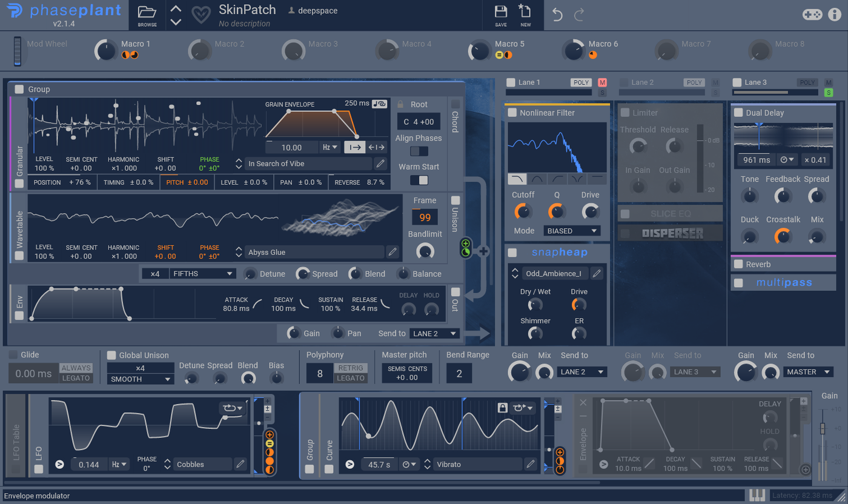Create a new patch with the New icon
The height and width of the screenshot is (504, 848).
525,12
